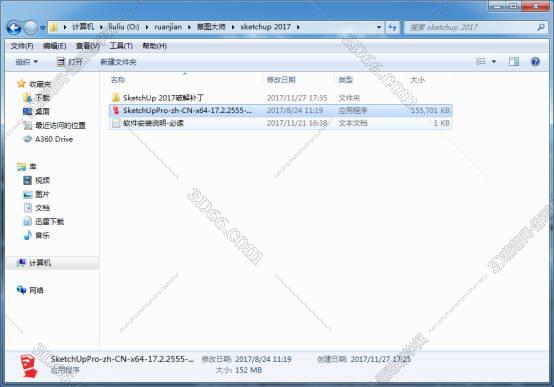The height and width of the screenshot is (387, 554).
Task: Click 新建文件夹 button
Action: point(118,62)
